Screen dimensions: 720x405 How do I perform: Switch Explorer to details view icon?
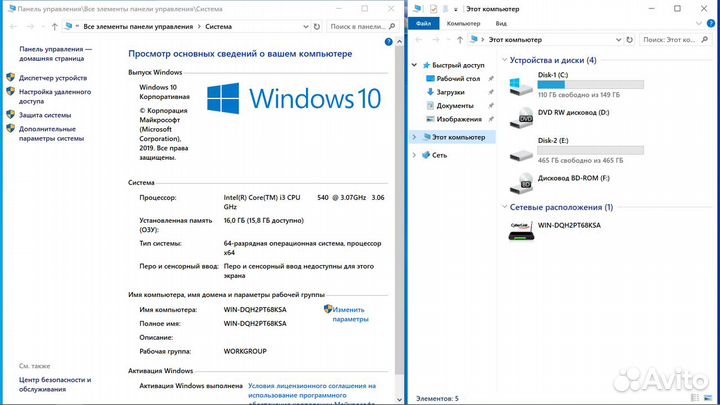tap(695, 398)
